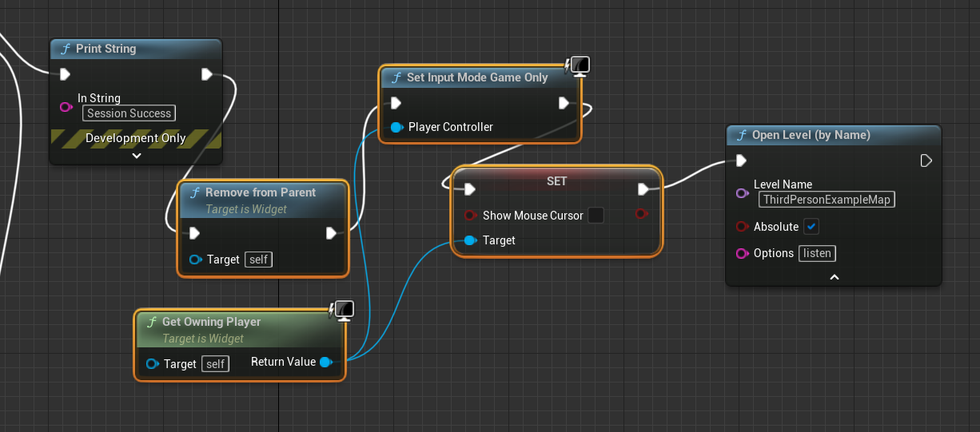Click Remove from Parent input exec pin
Image resolution: width=980 pixels, height=432 pixels.
(194, 233)
